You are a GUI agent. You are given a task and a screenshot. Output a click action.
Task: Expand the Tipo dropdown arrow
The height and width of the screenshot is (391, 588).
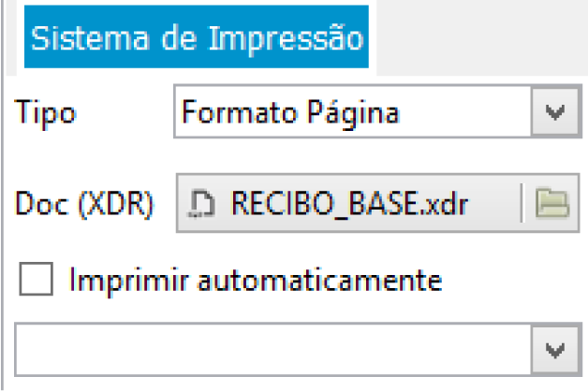pos(555,113)
